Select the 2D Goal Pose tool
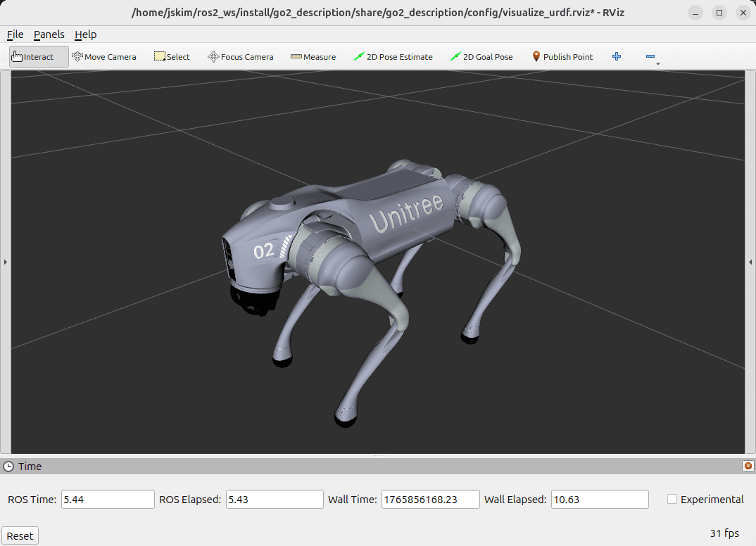 click(x=481, y=57)
